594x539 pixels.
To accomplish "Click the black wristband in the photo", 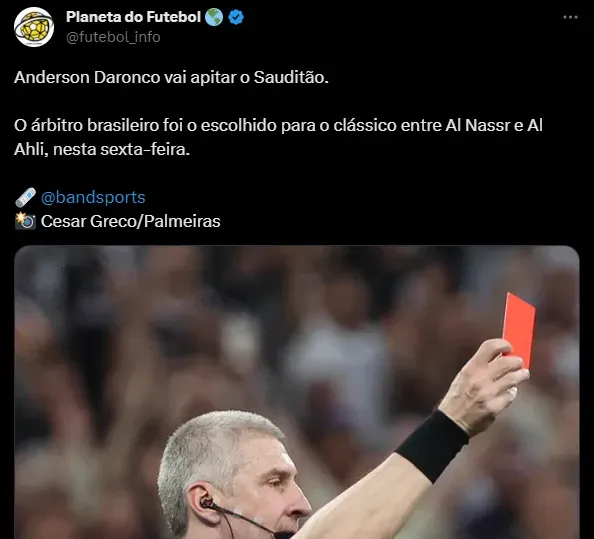I will (433, 446).
